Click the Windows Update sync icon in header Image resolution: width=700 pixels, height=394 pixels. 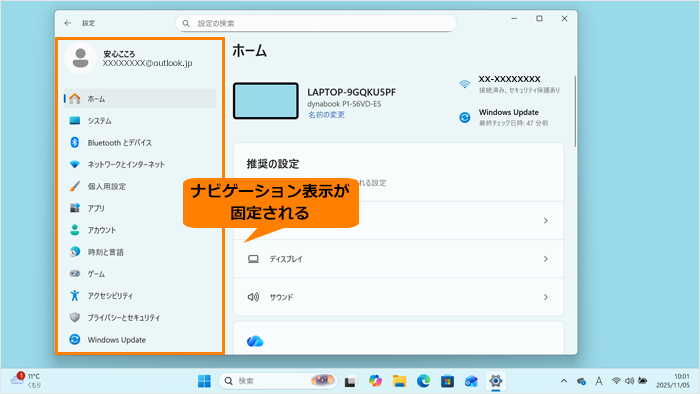[x=465, y=117]
